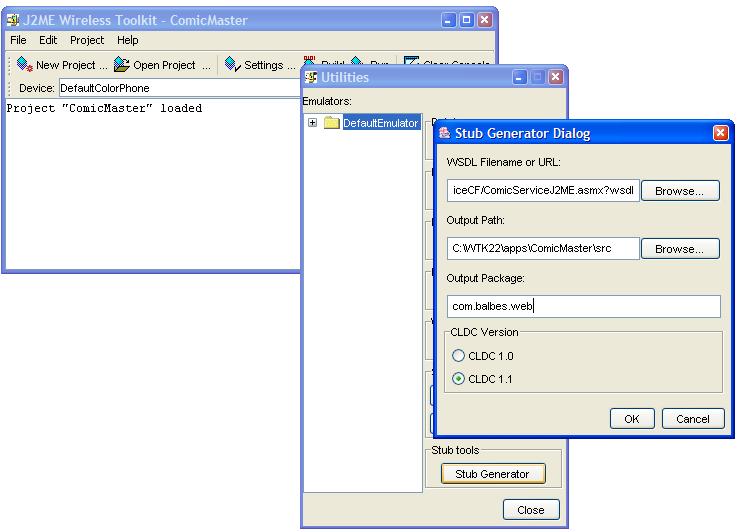Click the Stub Generator Dialog title icon
Image resolution: width=739 pixels, height=532 pixels.
pos(444,133)
